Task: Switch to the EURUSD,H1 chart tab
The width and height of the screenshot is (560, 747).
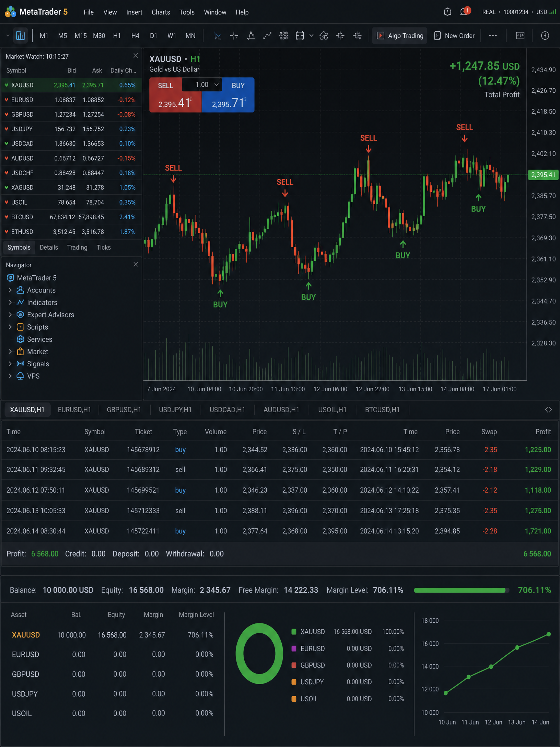Action: pyautogui.click(x=74, y=410)
